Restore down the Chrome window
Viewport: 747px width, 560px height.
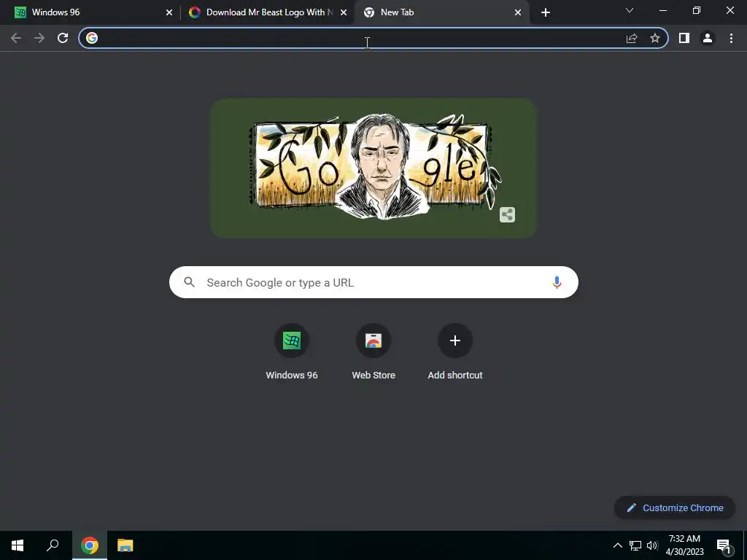[x=697, y=10]
